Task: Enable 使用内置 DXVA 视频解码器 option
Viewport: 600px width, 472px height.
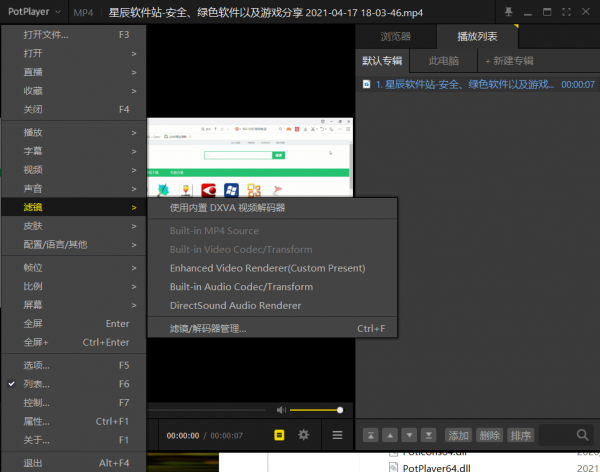Action: (228, 208)
